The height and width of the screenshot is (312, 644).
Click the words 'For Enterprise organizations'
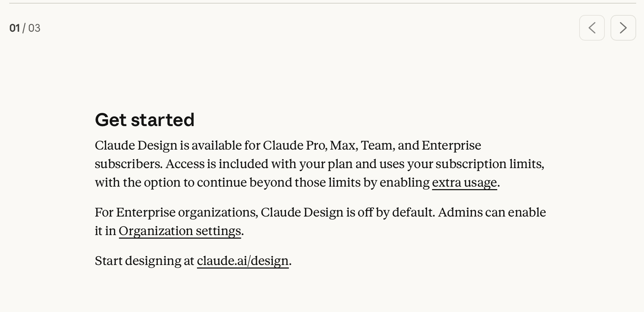(176, 212)
